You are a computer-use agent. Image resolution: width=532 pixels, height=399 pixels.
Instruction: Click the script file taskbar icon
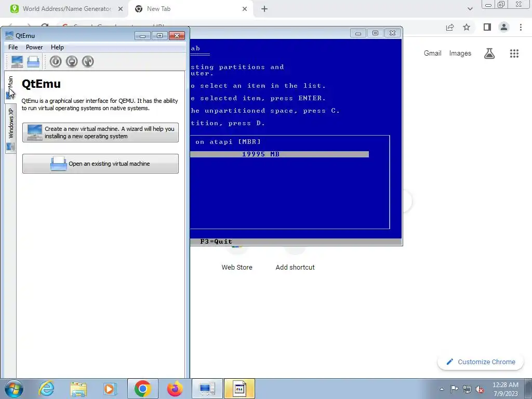pos(239,389)
